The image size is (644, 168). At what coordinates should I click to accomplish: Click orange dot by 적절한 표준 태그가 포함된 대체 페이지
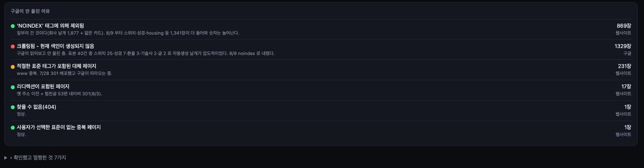13,67
